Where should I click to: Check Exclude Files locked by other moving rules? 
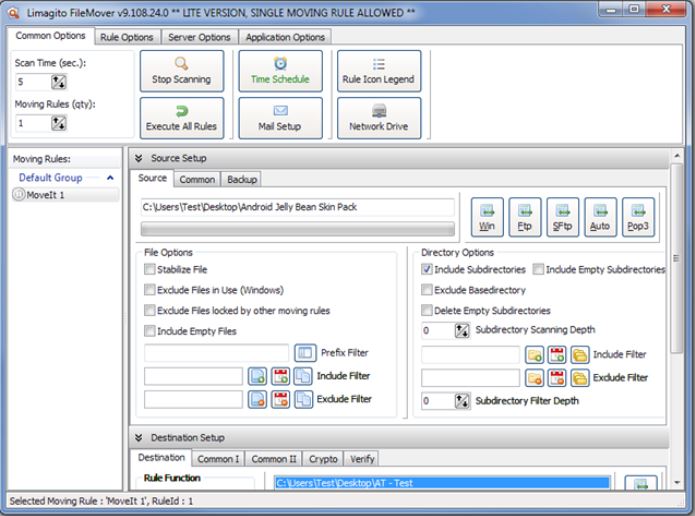click(x=150, y=310)
